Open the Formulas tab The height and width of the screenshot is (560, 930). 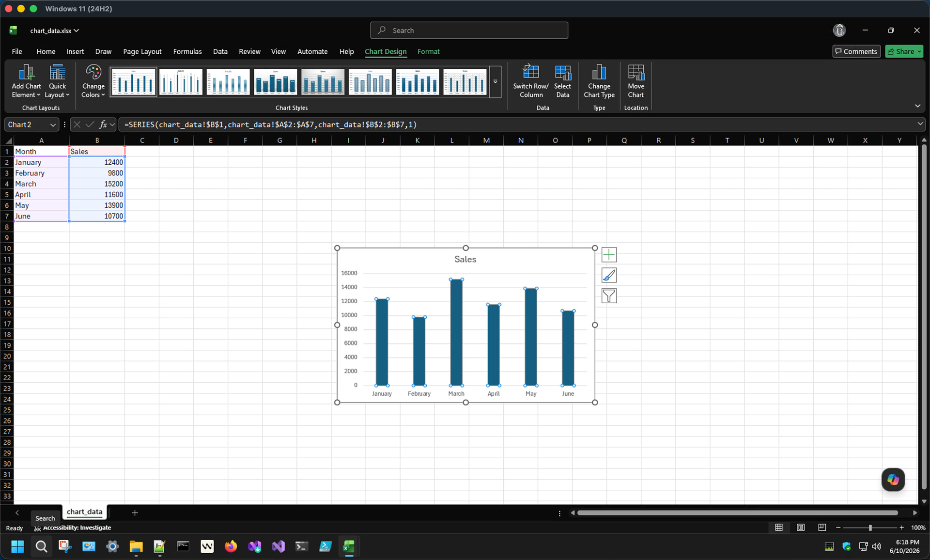187,51
